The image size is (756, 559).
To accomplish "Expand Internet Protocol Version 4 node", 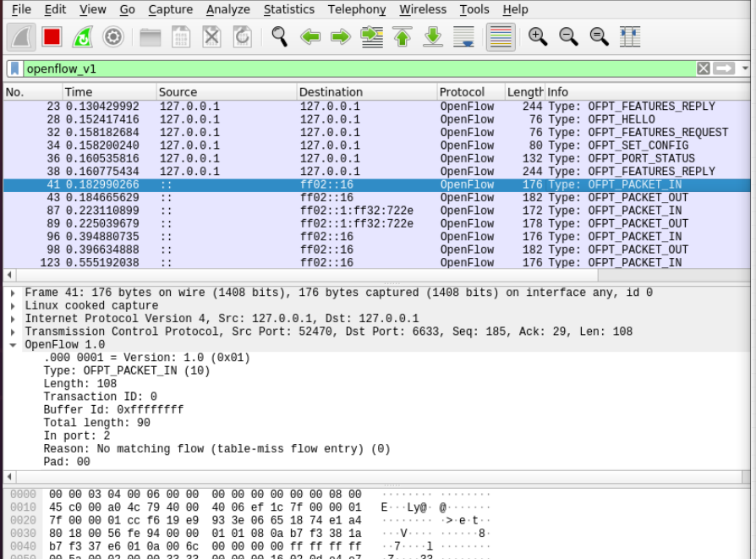I will point(13,319).
